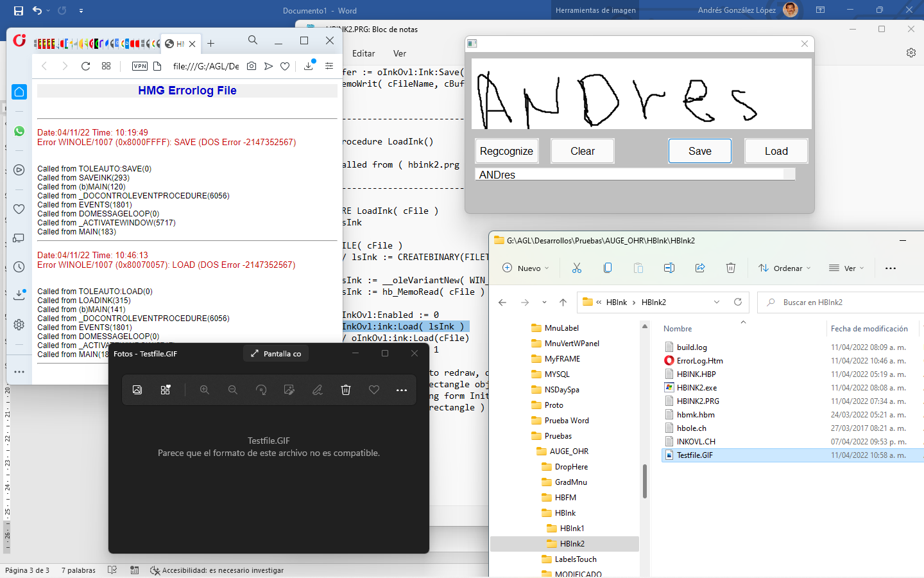The height and width of the screenshot is (578, 924).
Task: Click Explorer share icon
Action: (700, 268)
